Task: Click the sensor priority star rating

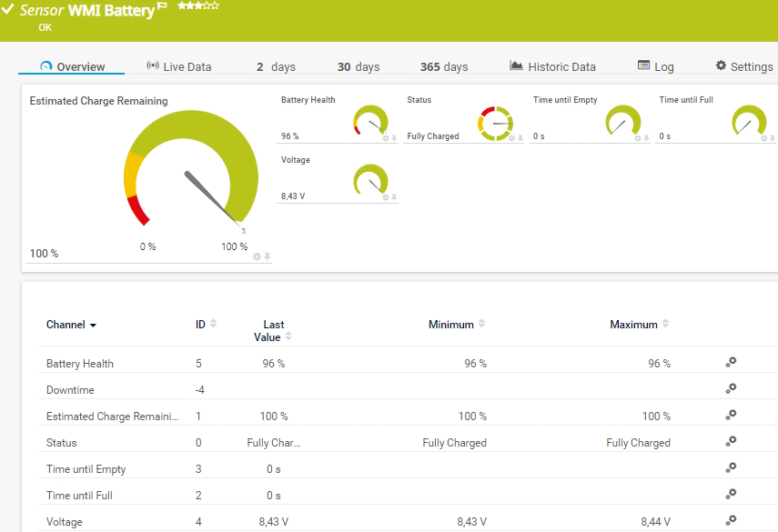Action: pos(198,6)
